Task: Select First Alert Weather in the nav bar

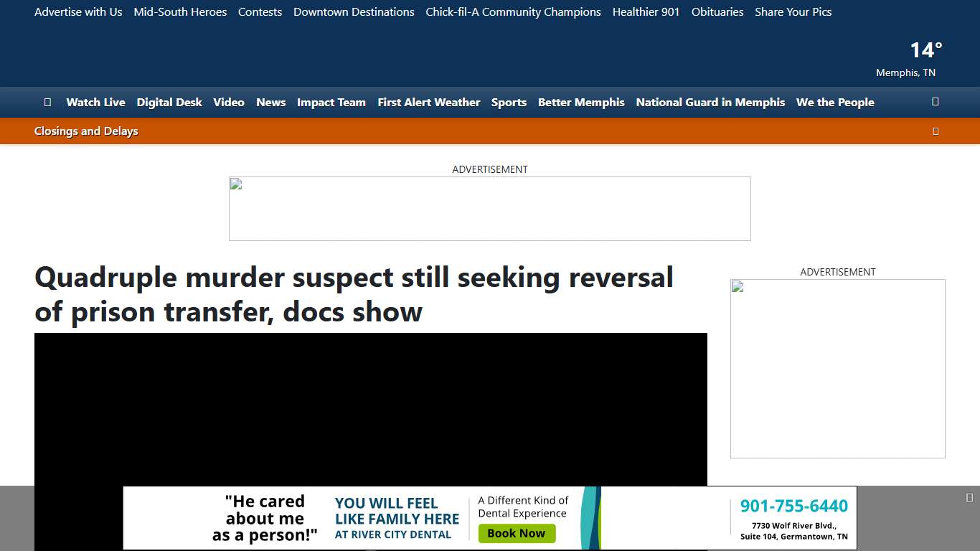Action: (x=428, y=102)
